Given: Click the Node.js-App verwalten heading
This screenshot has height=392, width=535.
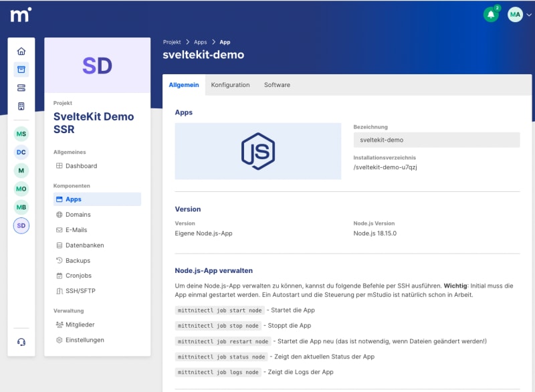Looking at the screenshot, I should coord(214,270).
